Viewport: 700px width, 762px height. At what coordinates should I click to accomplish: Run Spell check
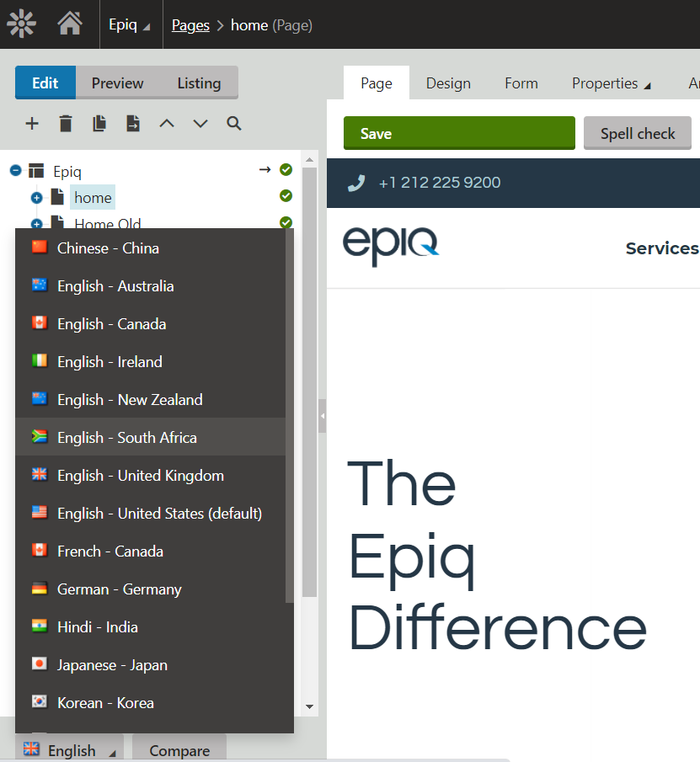pyautogui.click(x=638, y=133)
